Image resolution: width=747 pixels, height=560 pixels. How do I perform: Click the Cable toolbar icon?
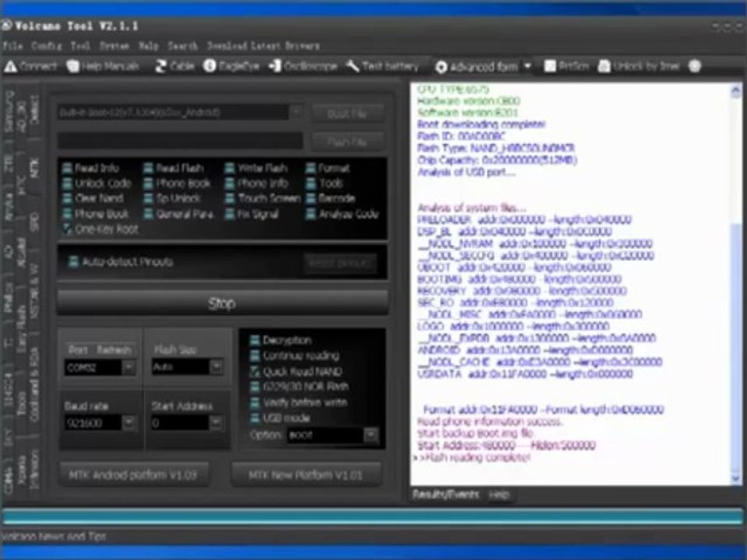coord(160,67)
